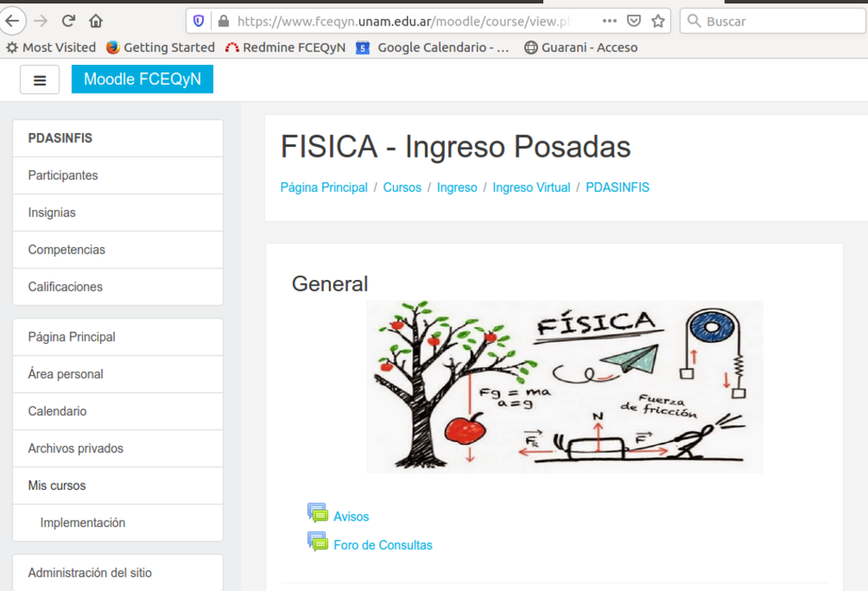This screenshot has height=591, width=868.
Task: Click the padlock site security icon
Action: pyautogui.click(x=224, y=21)
